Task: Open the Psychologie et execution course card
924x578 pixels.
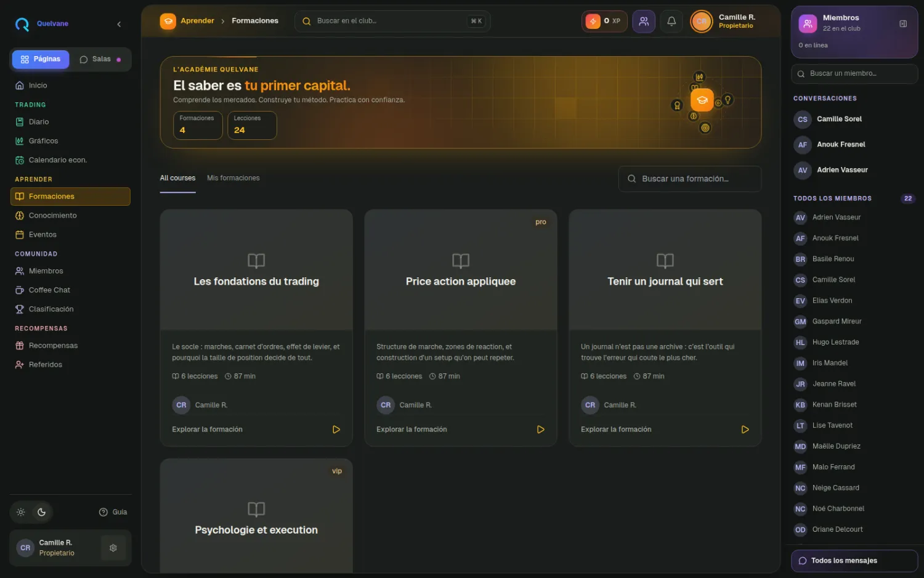Action: [x=256, y=516]
